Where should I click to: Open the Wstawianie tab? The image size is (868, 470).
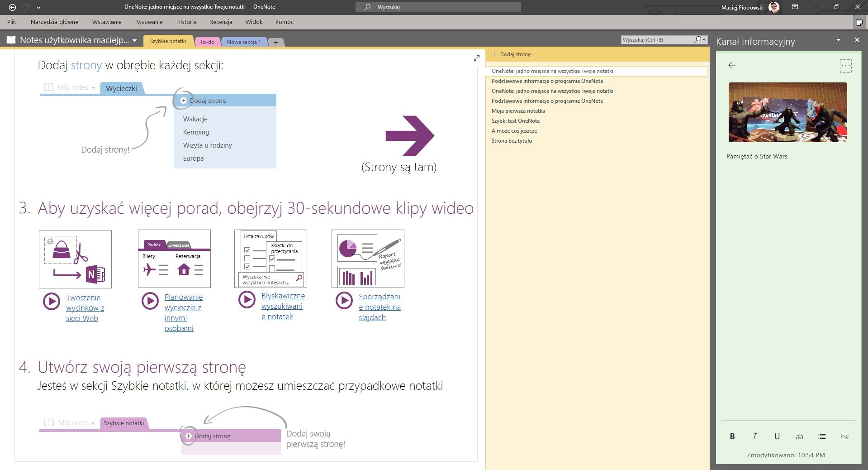[x=107, y=22]
